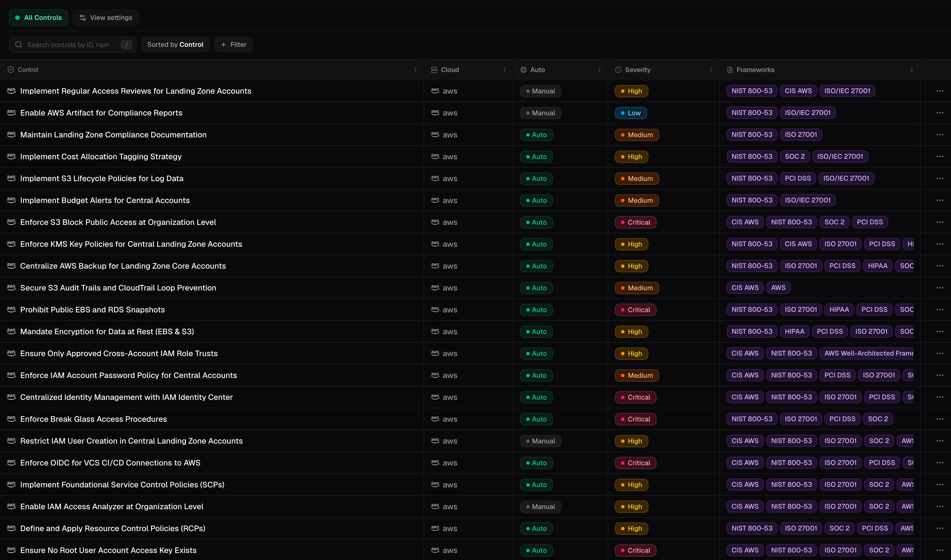Click the AWS framework tag on Secure S3 Audit Trails row
Viewport: 951px width, 560px height.
click(x=778, y=288)
